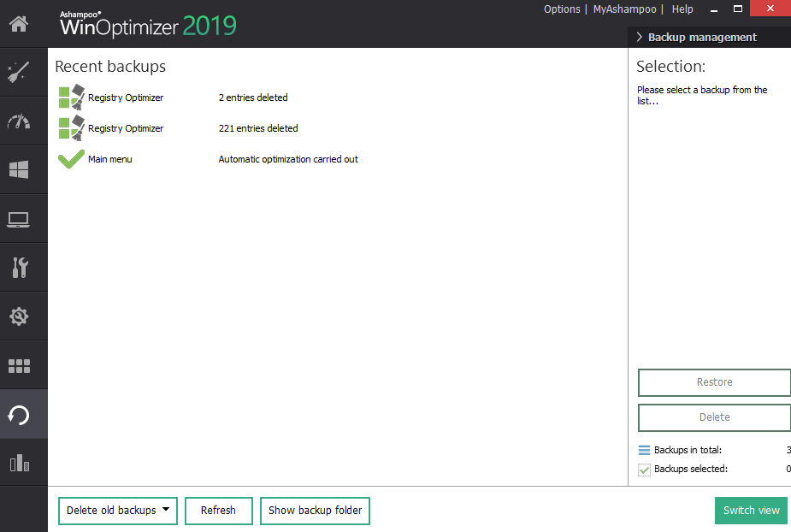The height and width of the screenshot is (532, 791).
Task: Click Show backup folder button
Action: [315, 511]
